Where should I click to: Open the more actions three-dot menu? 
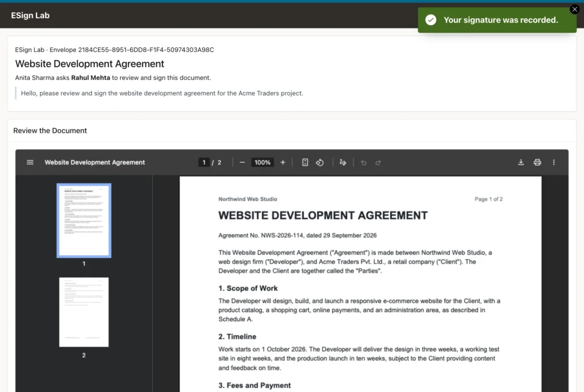[554, 162]
